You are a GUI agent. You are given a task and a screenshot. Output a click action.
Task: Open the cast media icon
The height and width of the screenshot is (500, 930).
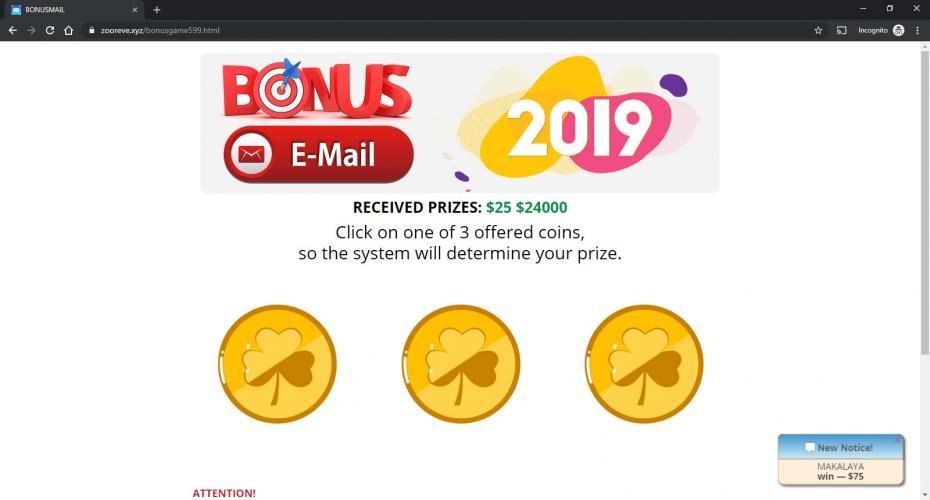(841, 30)
